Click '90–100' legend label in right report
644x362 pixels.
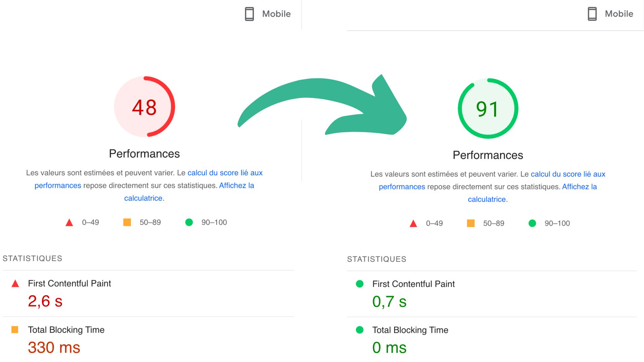(x=557, y=223)
